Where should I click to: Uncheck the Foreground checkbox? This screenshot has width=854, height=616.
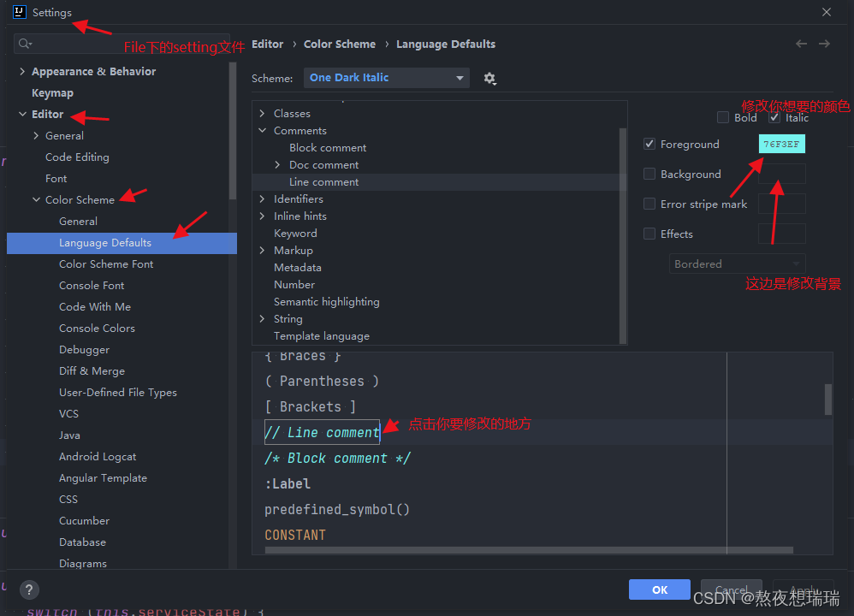[649, 144]
